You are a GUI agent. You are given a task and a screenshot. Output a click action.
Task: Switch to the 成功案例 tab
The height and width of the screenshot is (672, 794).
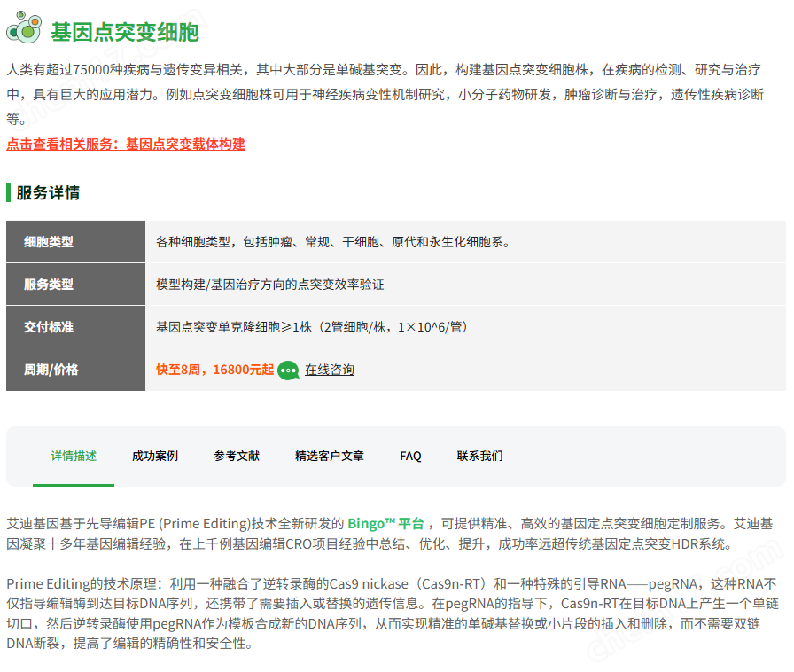155,456
